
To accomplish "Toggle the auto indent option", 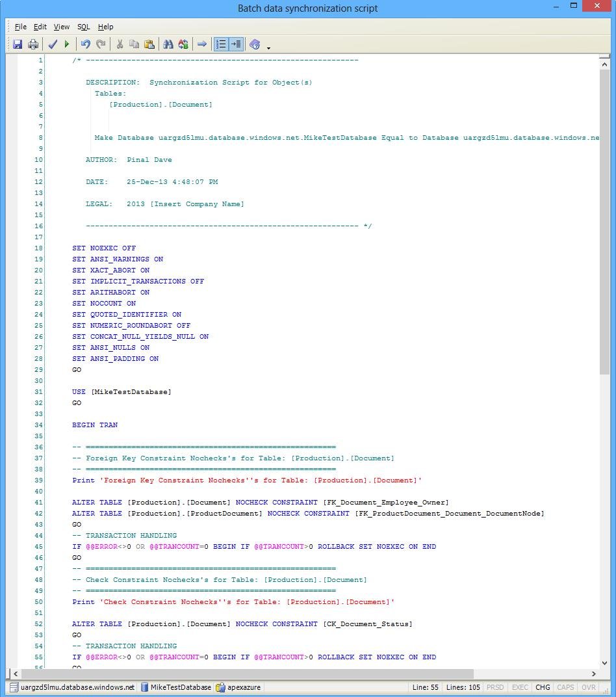I will click(x=236, y=44).
